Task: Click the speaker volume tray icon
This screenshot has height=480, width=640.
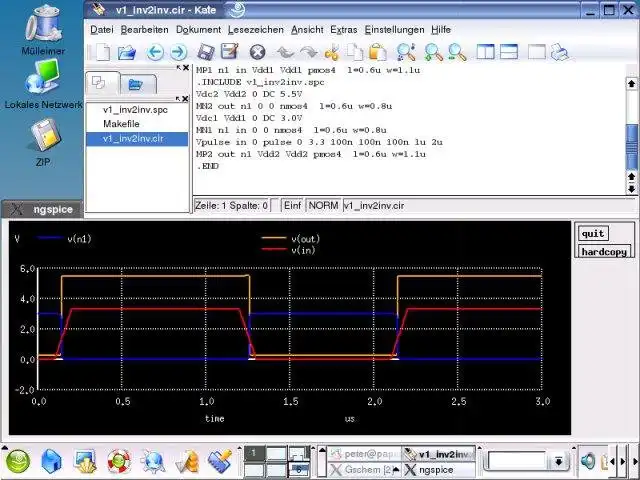Action: (588, 461)
